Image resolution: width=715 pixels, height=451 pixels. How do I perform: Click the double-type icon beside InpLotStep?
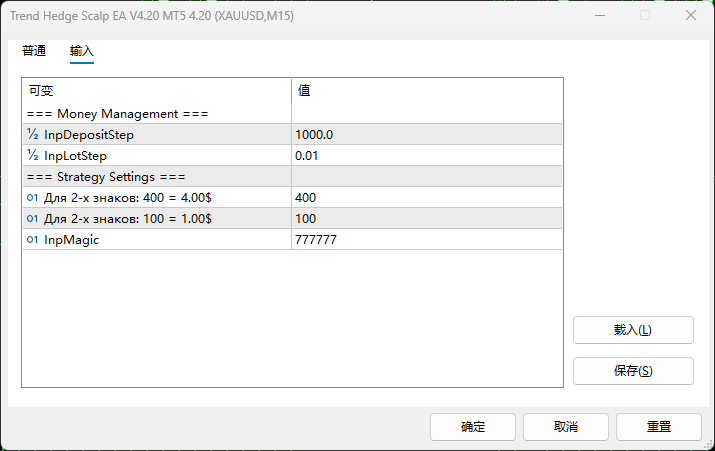click(x=33, y=156)
